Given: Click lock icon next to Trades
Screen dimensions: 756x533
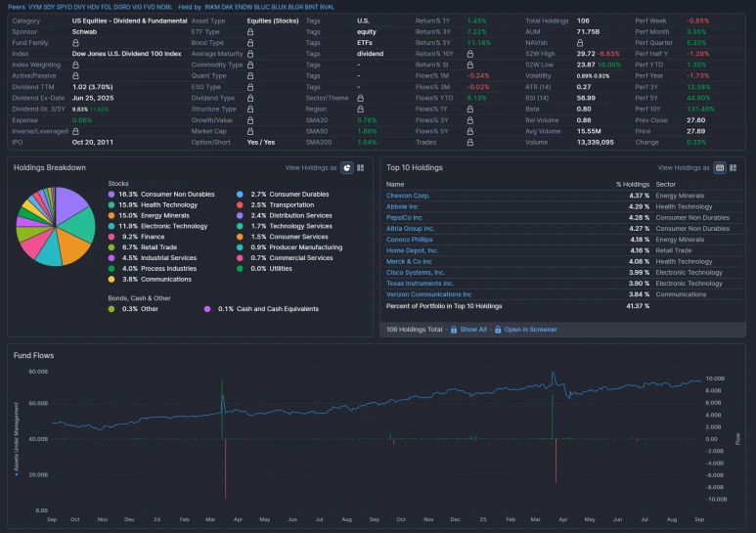Looking at the screenshot, I should click(x=470, y=142).
